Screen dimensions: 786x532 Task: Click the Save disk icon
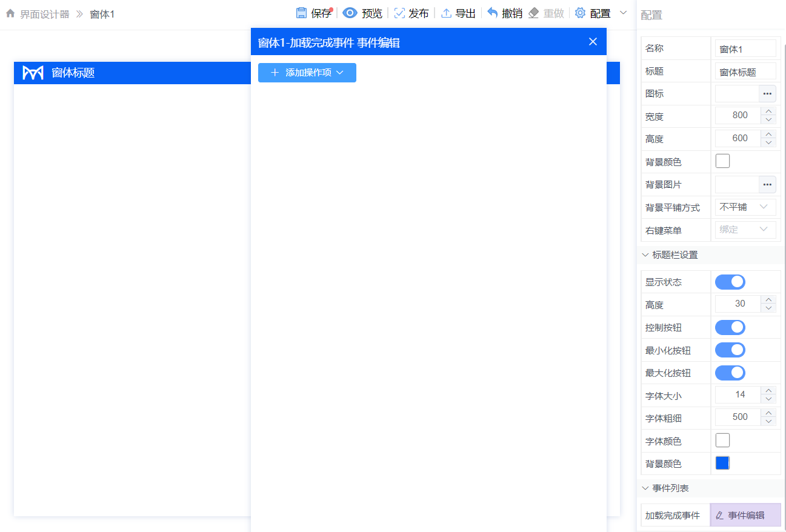click(301, 13)
